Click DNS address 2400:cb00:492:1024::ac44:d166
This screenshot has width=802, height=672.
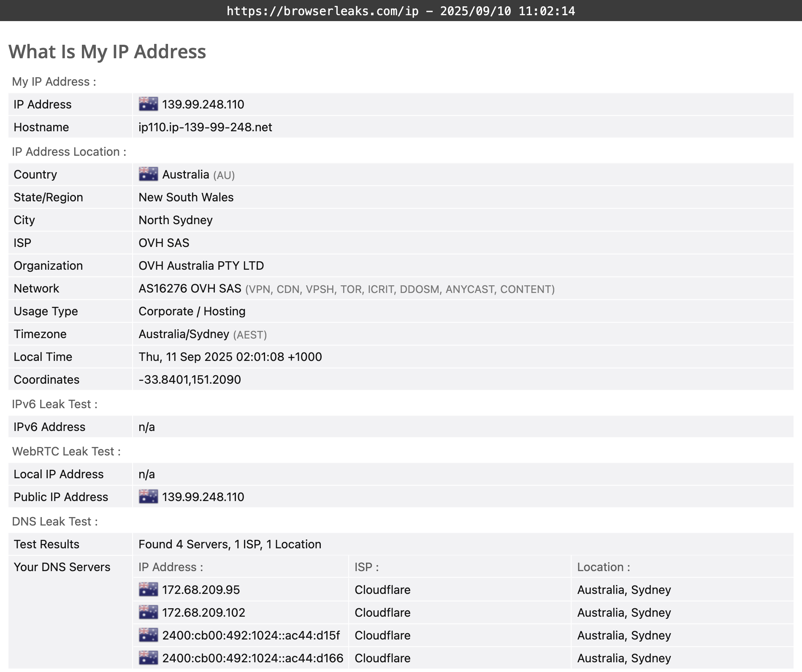(253, 658)
